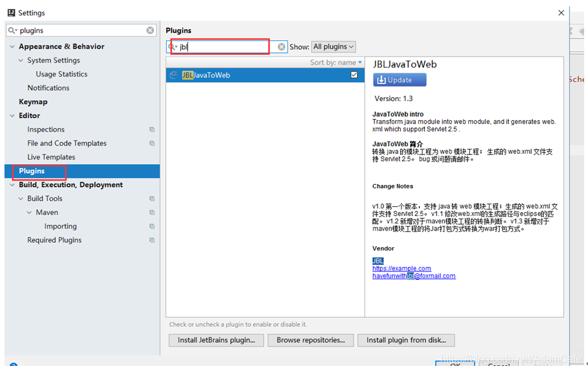This screenshot has width=588, height=371.
Task: Collapse the Appearance & Behavior section
Action: click(12, 47)
